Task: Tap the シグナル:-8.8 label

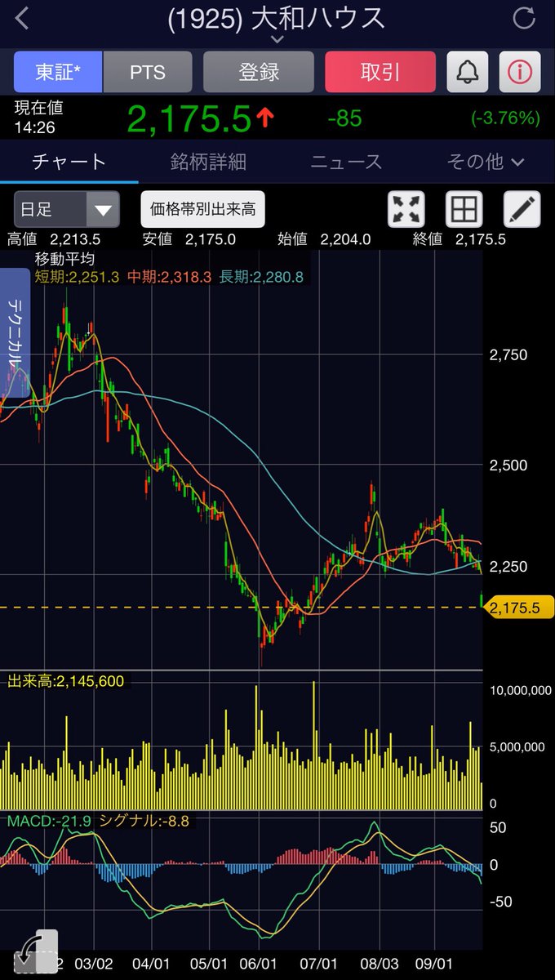Action: click(144, 821)
